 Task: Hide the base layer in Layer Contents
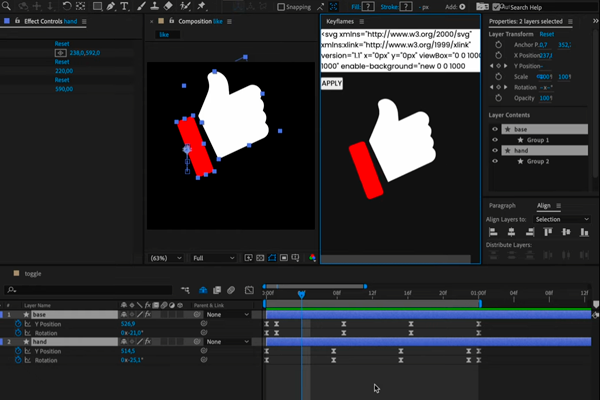[x=493, y=129]
